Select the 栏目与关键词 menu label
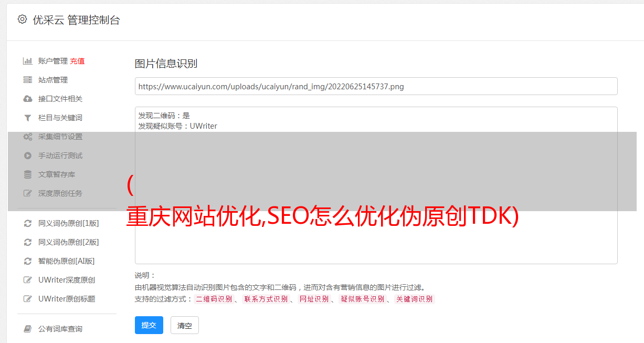Screen dimensions: 644x343 [60, 118]
